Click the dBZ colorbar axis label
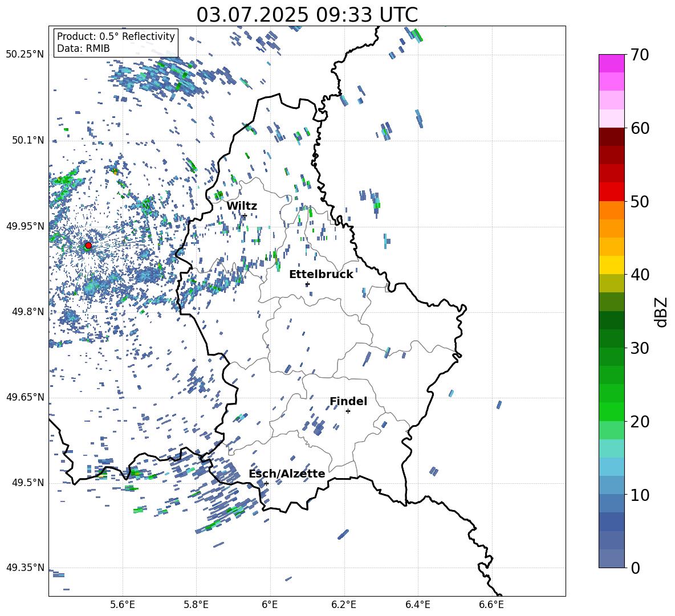Screen dimensions: 675x616 [662, 312]
